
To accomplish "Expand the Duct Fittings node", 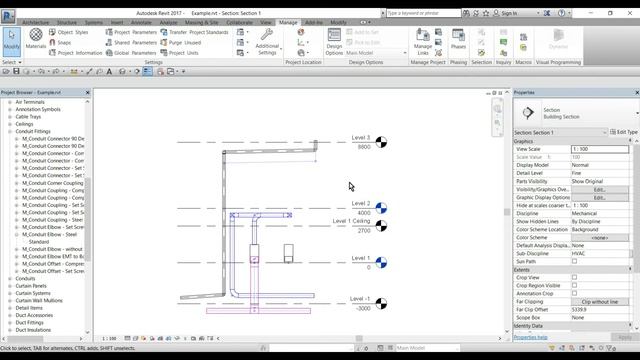I will tap(10, 322).
